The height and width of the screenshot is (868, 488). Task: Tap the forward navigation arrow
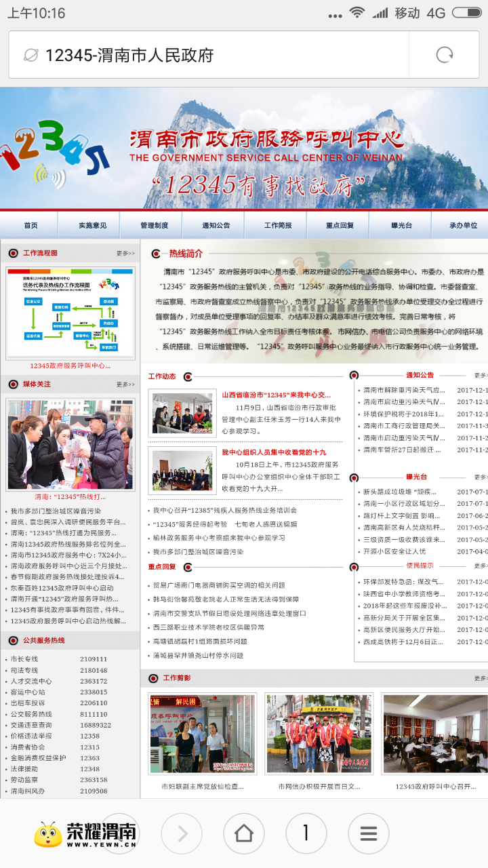pyautogui.click(x=181, y=833)
